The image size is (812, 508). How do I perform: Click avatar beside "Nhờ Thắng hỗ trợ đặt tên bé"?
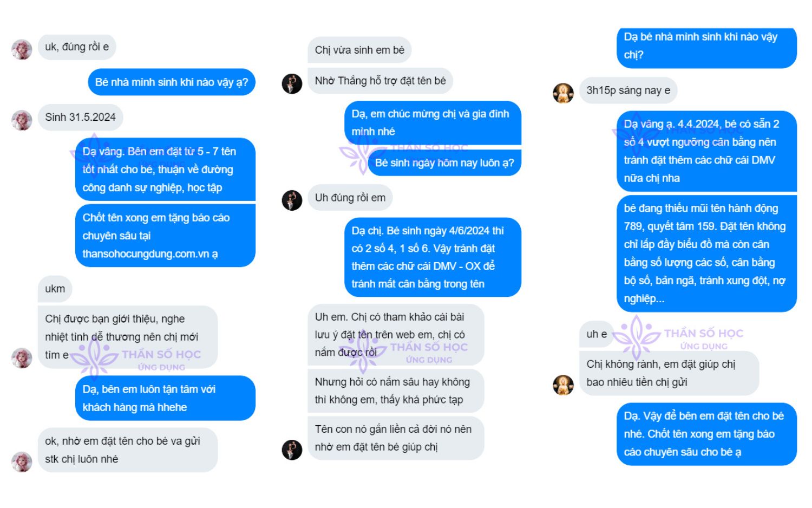pyautogui.click(x=292, y=83)
